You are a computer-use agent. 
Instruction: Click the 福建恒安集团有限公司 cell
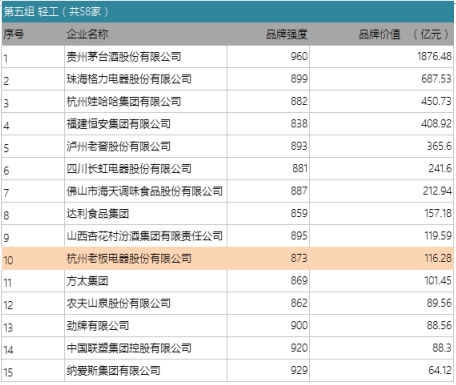pos(146,124)
